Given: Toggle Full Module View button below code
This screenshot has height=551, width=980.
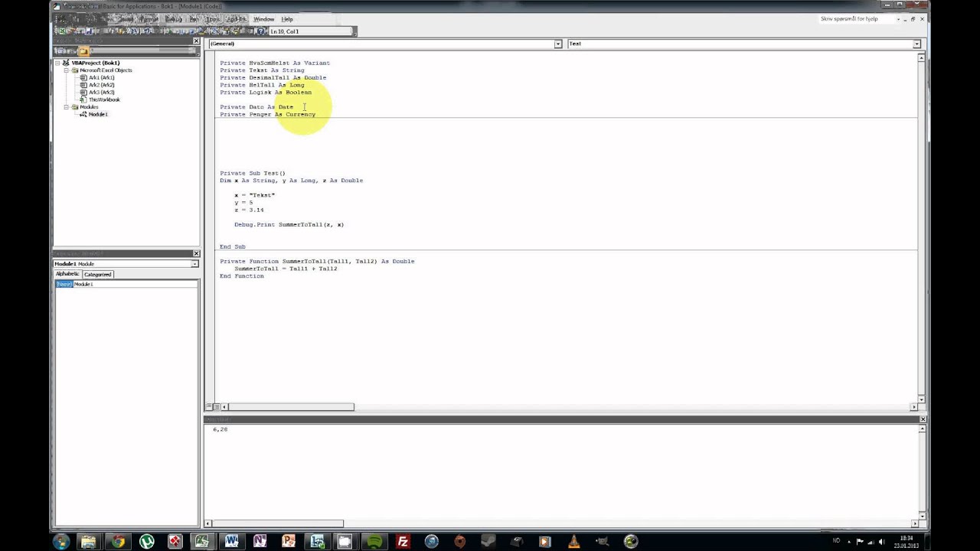Looking at the screenshot, I should click(x=217, y=407).
